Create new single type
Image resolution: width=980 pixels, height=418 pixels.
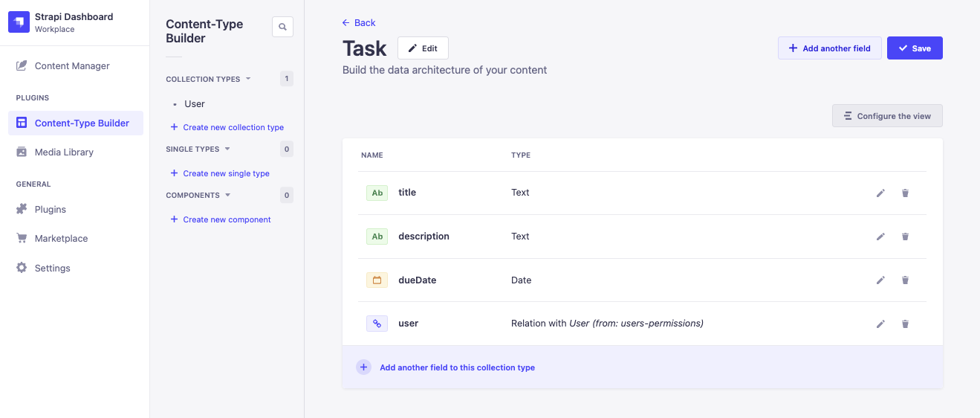[x=220, y=173]
